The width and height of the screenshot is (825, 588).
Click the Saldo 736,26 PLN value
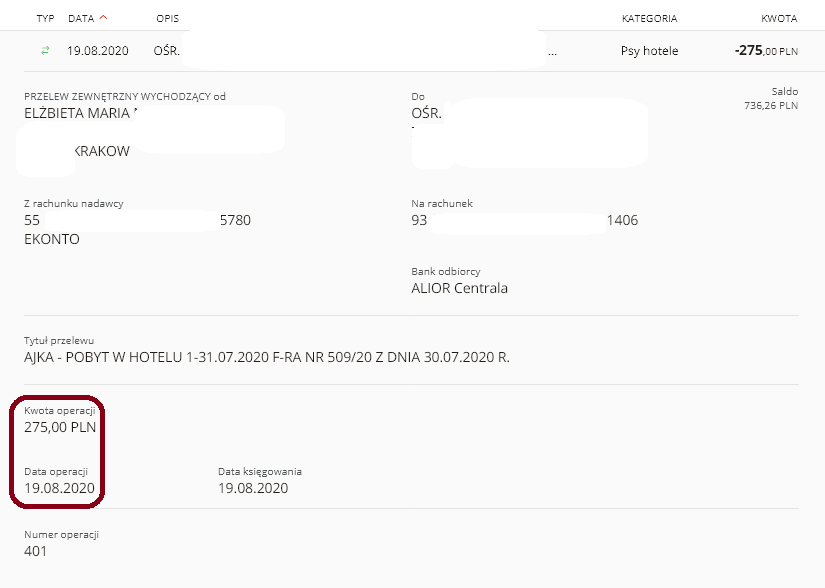tap(771, 106)
